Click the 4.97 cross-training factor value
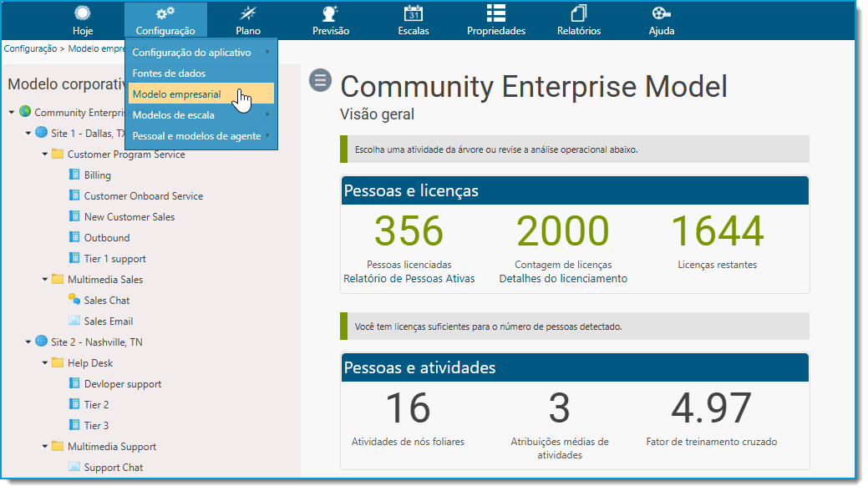The image size is (868, 491). pyautogui.click(x=711, y=408)
